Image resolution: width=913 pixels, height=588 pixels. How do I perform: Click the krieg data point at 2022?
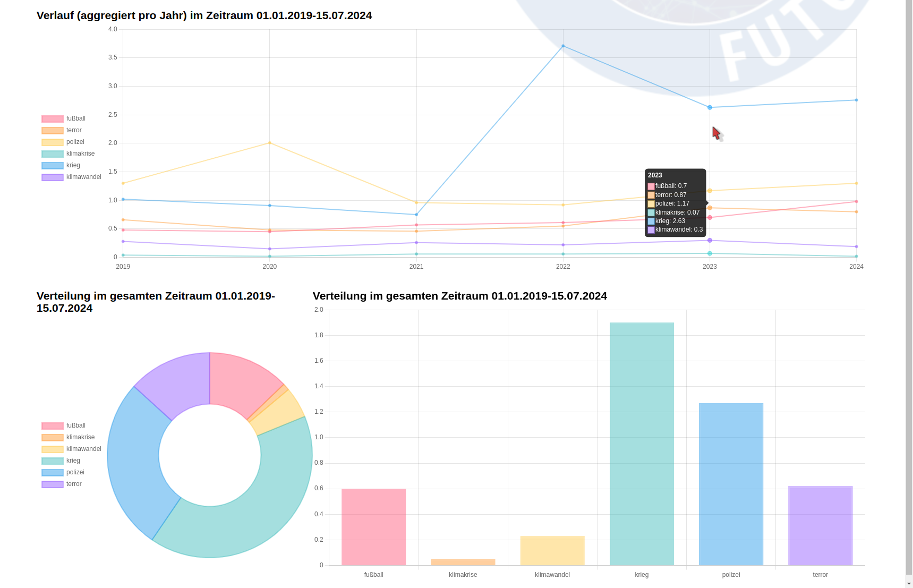563,46
